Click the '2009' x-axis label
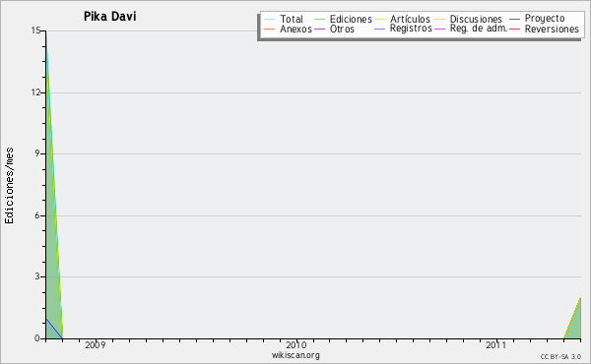 [x=96, y=344]
